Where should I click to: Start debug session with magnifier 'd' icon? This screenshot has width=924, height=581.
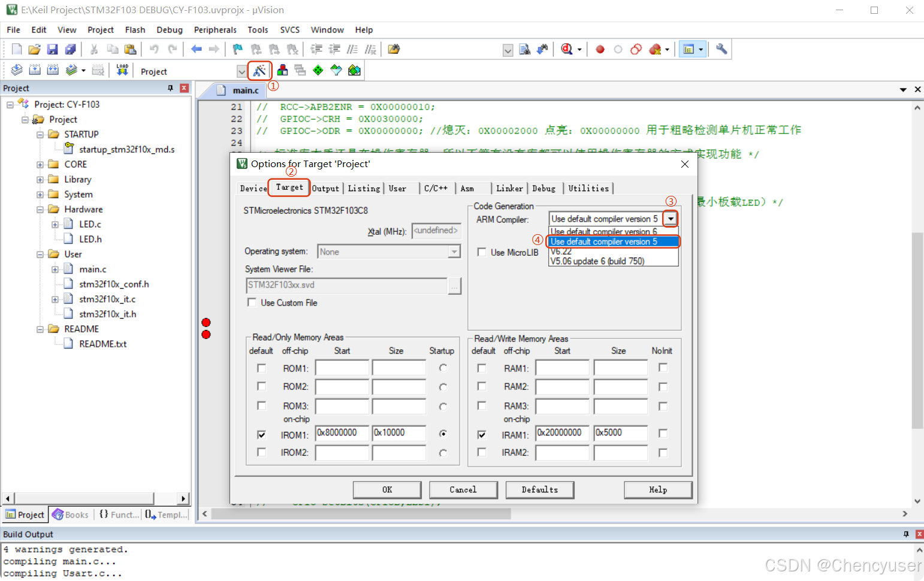[x=567, y=49]
